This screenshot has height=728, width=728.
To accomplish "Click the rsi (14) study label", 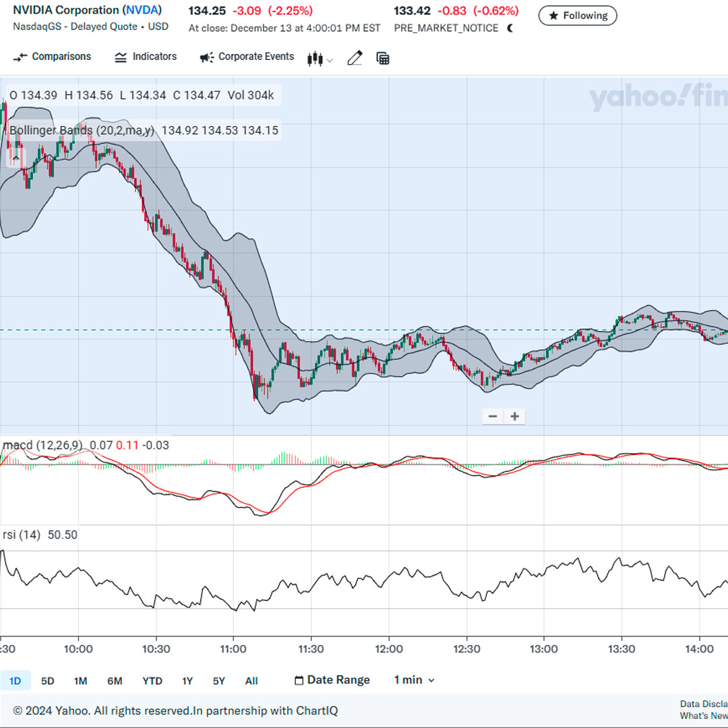I will coord(22,535).
